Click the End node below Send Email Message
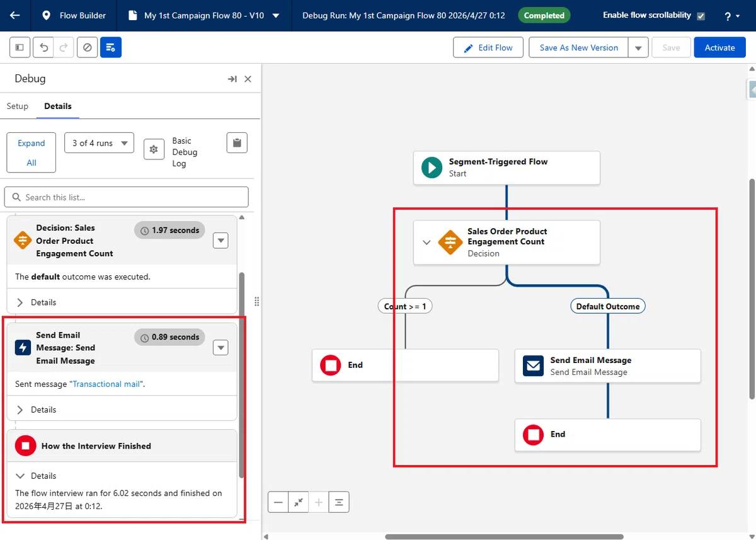 point(607,434)
